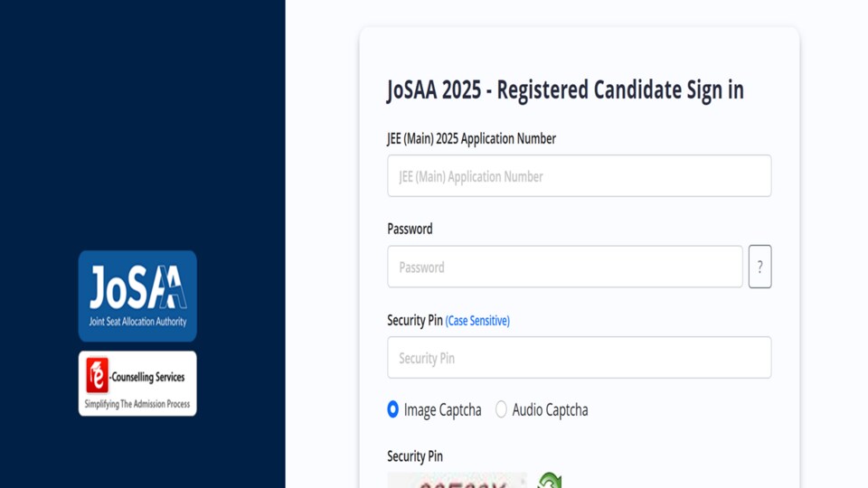The height and width of the screenshot is (488, 868).
Task: Click the JoSAA logo badge
Action: (x=137, y=296)
